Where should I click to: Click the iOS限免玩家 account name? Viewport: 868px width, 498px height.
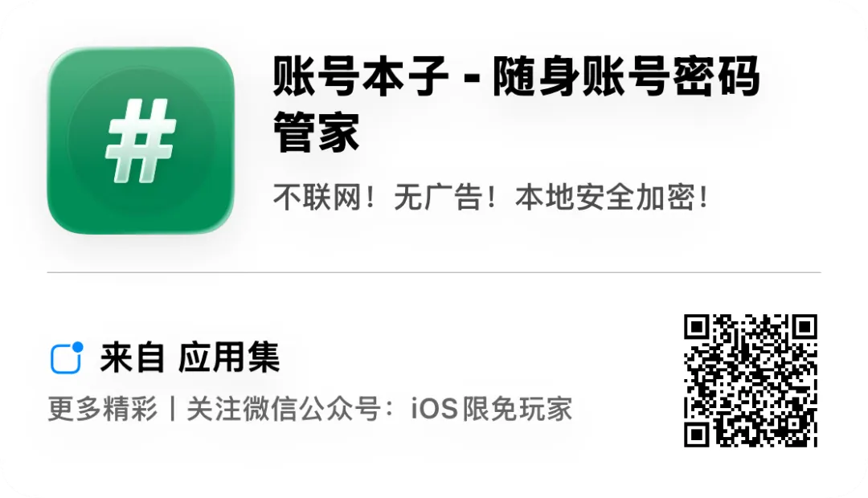[492, 409]
